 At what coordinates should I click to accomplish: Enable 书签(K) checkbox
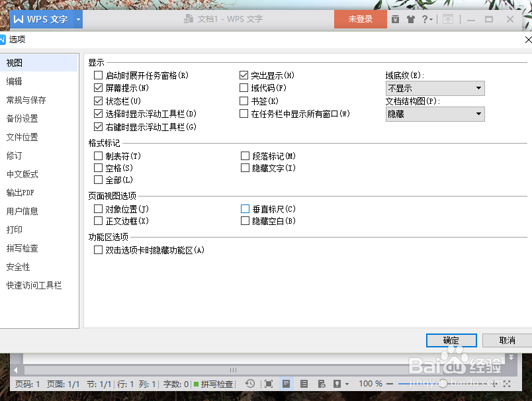point(244,101)
